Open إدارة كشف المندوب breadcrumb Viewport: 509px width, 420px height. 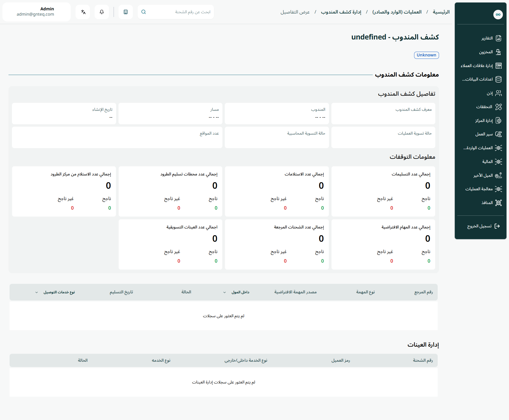click(341, 12)
